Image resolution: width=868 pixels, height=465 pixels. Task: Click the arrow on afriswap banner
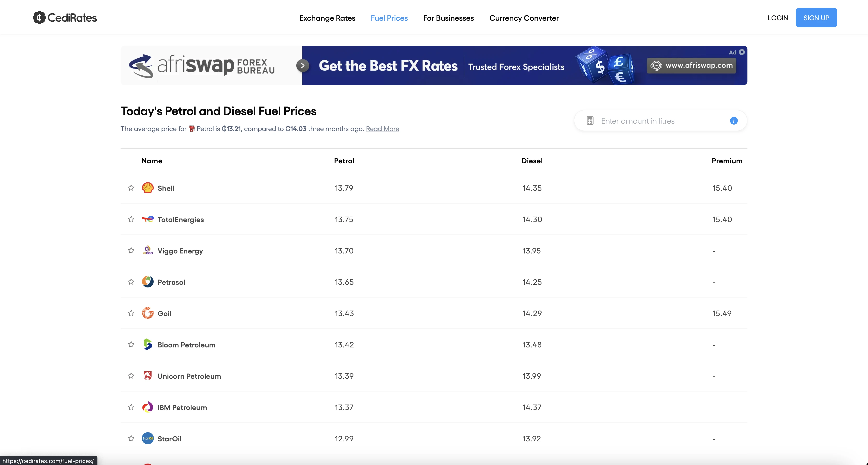[303, 65]
